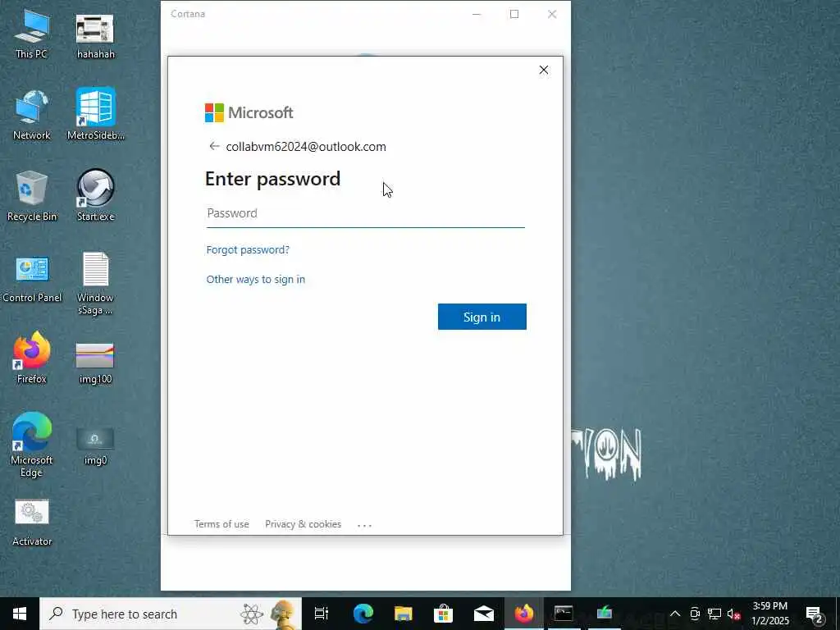840x630 pixels.
Task: Open Privacy & cookies link
Action: pyautogui.click(x=303, y=524)
